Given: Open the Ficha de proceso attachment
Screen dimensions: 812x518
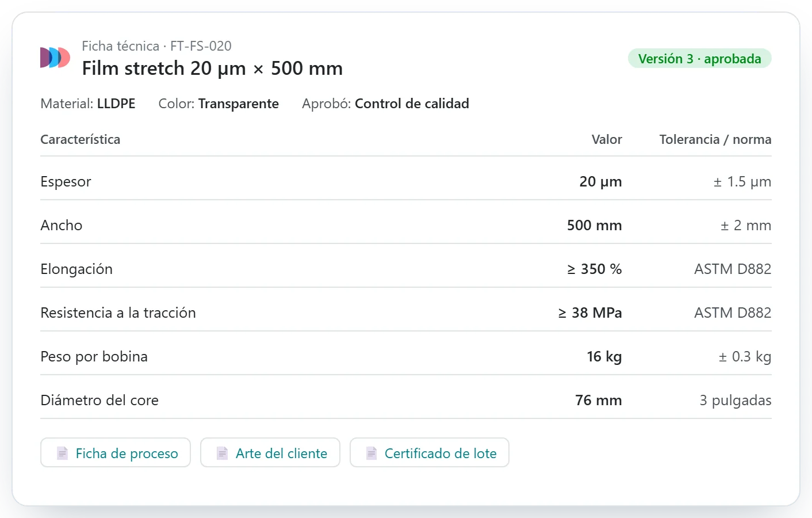Looking at the screenshot, I should point(116,452).
